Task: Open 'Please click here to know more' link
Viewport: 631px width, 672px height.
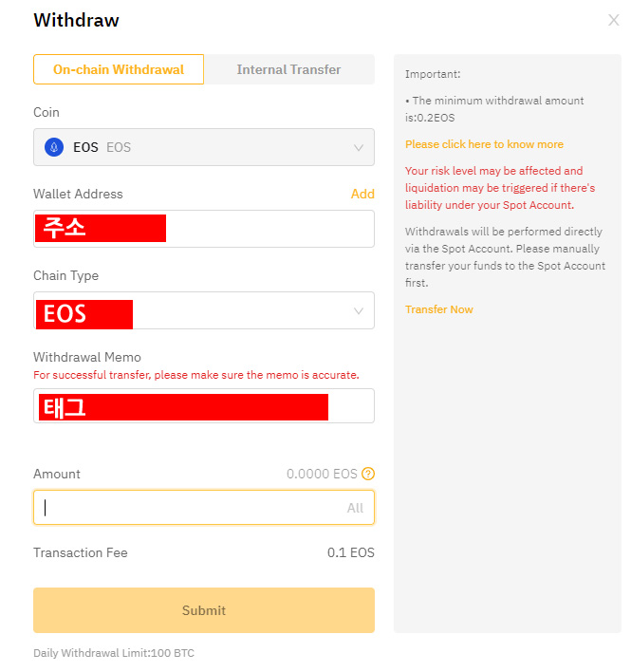Action: tap(484, 144)
